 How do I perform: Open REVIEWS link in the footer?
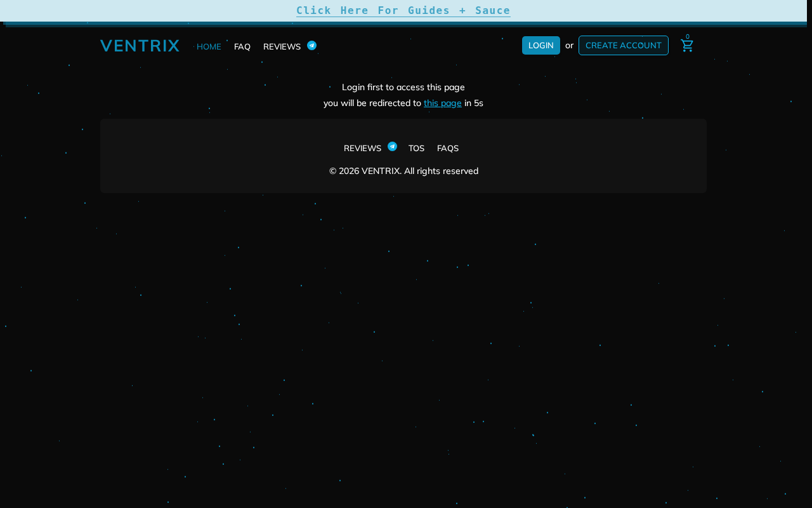click(362, 148)
